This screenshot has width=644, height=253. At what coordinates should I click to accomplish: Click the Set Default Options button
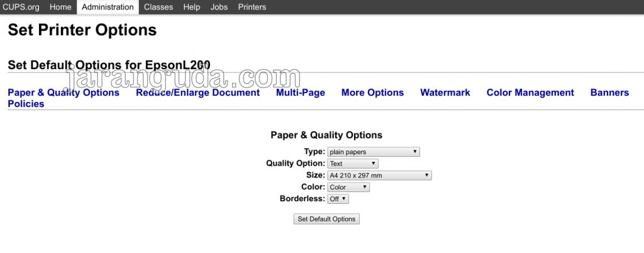[x=326, y=219]
